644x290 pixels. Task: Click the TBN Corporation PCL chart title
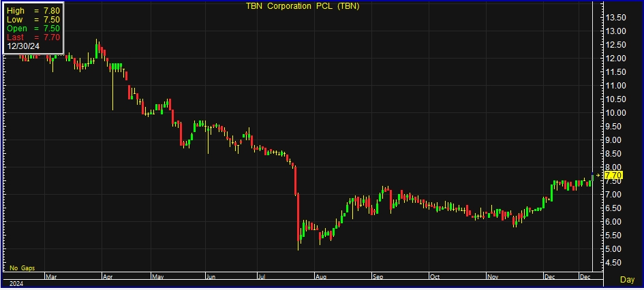pyautogui.click(x=303, y=6)
